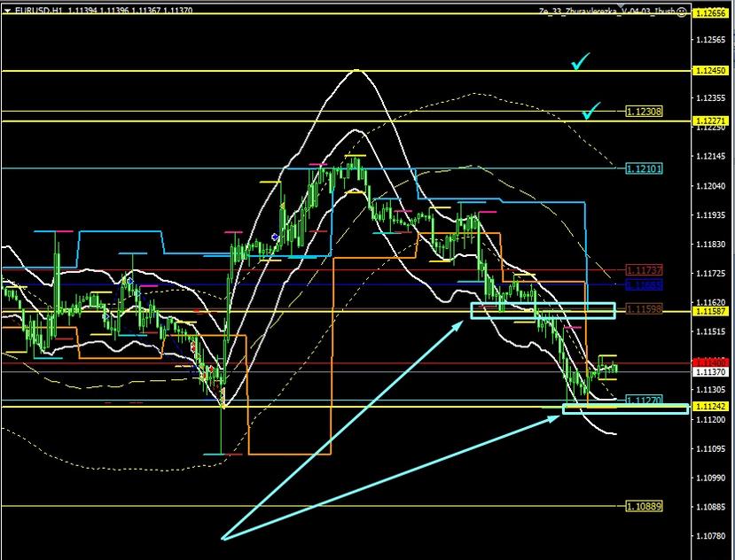This screenshot has height=560, width=735.
Task: Click the 1.12040 price scale value
Action: point(711,185)
